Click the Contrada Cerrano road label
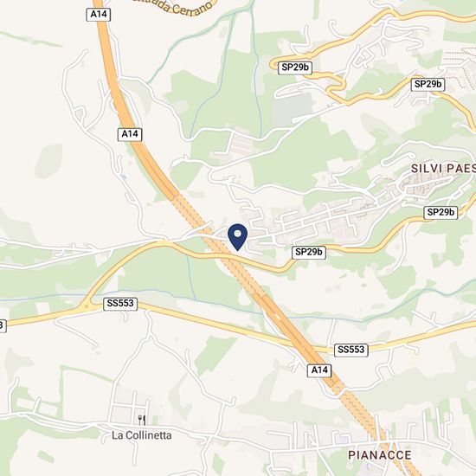Screen dimensions: 476x476 click(173, 7)
